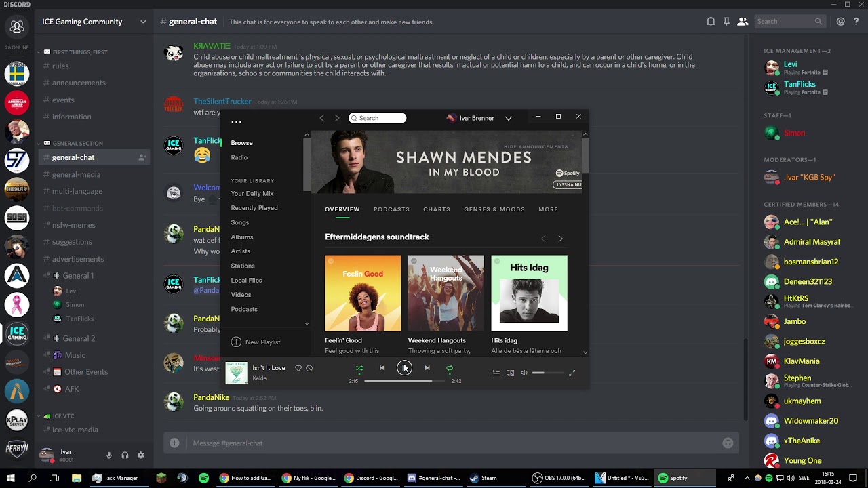Toggle shuffle in Spotify player

point(359,368)
